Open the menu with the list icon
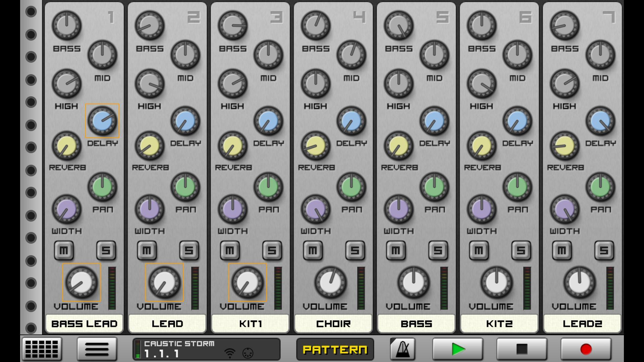 [97, 349]
